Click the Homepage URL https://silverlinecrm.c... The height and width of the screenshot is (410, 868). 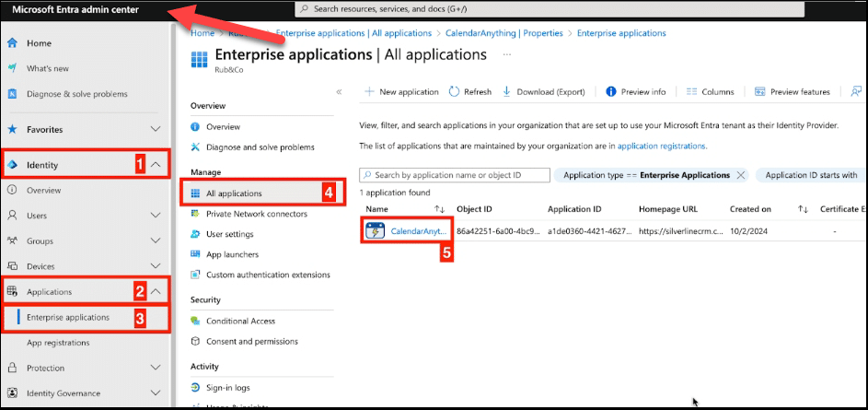(681, 231)
